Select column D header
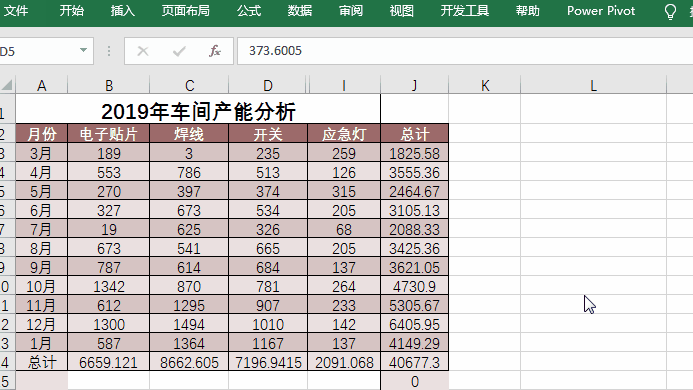 pos(268,85)
